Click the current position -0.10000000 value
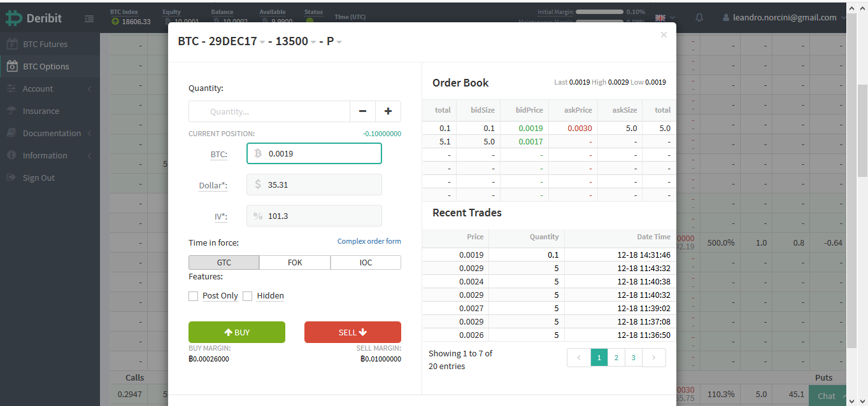Image resolution: width=868 pixels, height=406 pixels. click(x=382, y=134)
